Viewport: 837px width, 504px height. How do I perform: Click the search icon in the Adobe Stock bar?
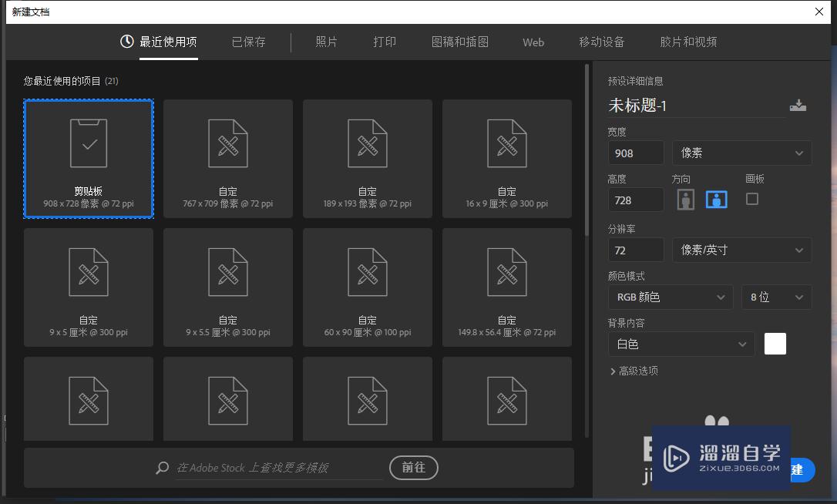[162, 467]
